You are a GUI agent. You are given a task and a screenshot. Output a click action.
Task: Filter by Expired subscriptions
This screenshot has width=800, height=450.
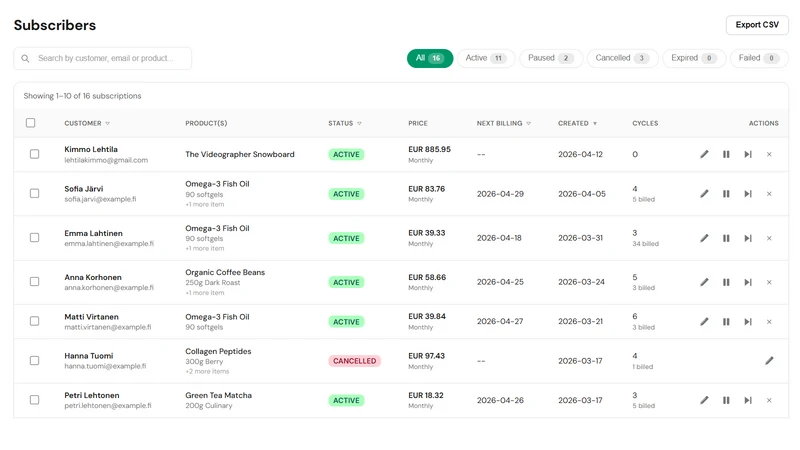click(x=694, y=58)
